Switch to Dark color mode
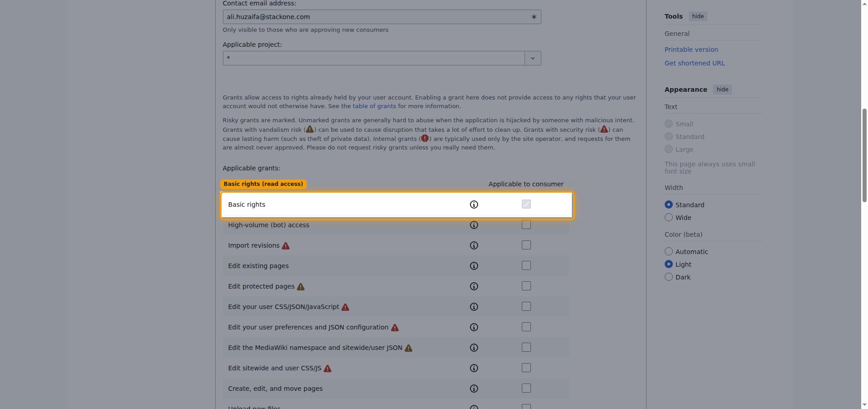Screen dimensions: 868x409 click(x=669, y=277)
